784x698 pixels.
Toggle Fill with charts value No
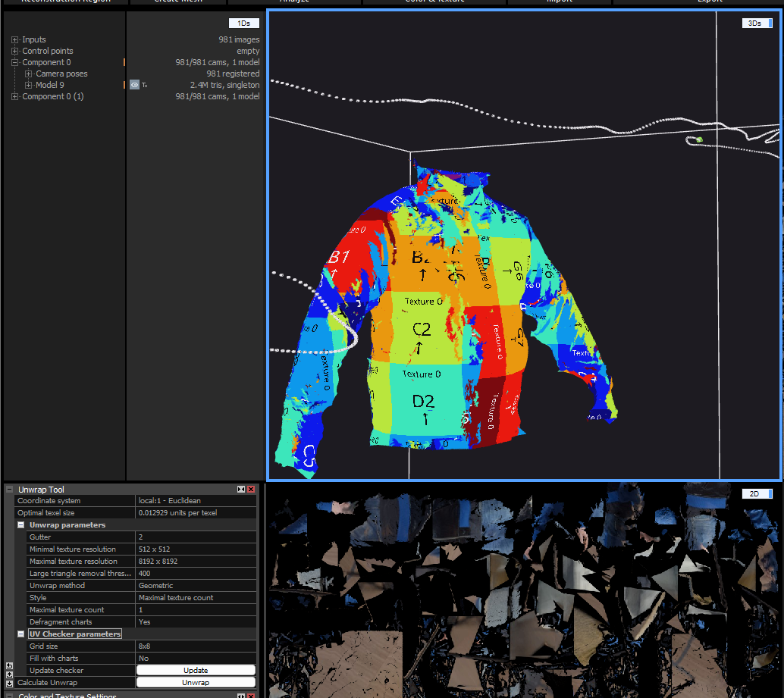point(196,658)
